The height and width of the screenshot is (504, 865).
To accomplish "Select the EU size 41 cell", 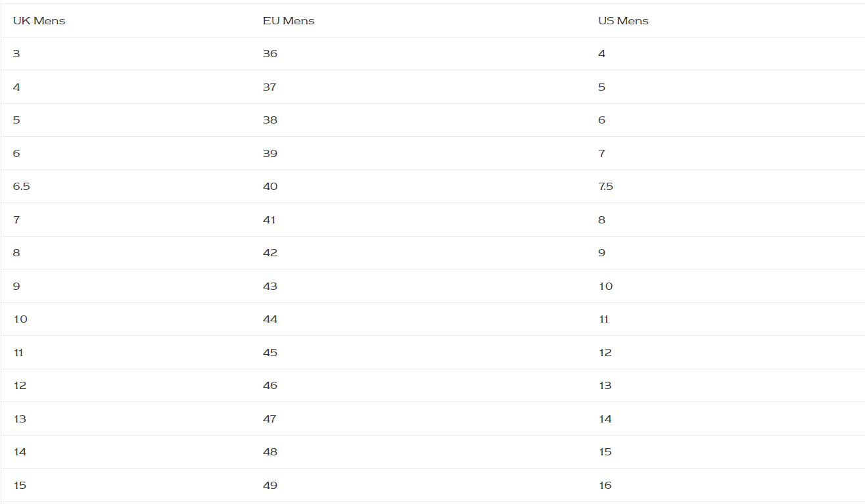I will point(269,220).
